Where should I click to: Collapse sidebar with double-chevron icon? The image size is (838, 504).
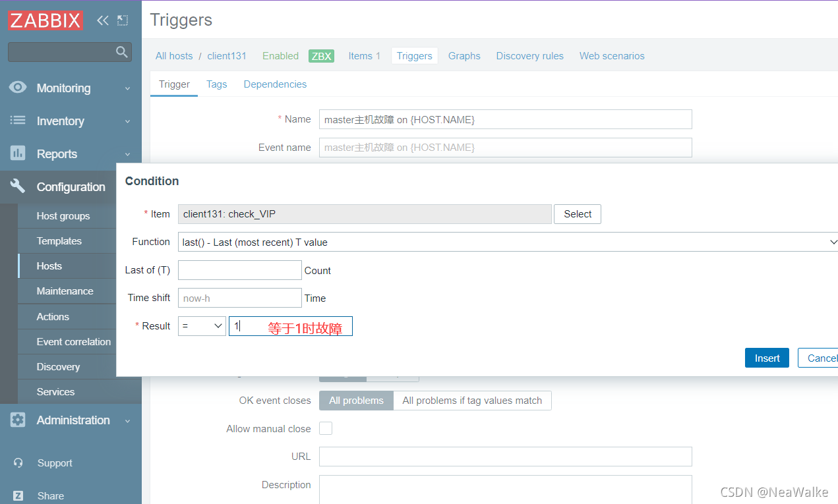tap(102, 20)
